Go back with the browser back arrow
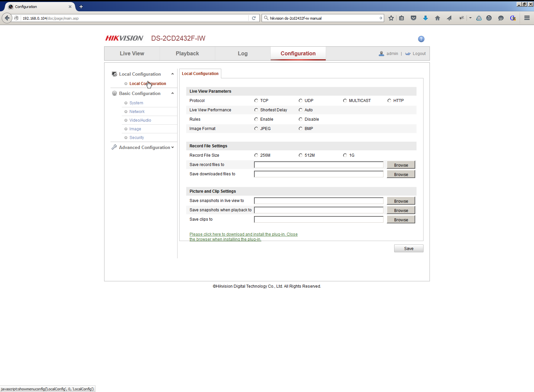 point(7,18)
